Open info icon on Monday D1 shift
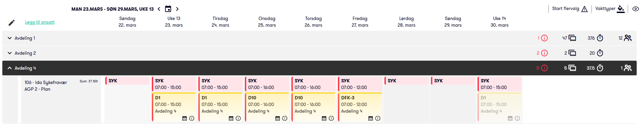Image resolution: width=644 pixels, height=124 pixels. click(x=192, y=118)
